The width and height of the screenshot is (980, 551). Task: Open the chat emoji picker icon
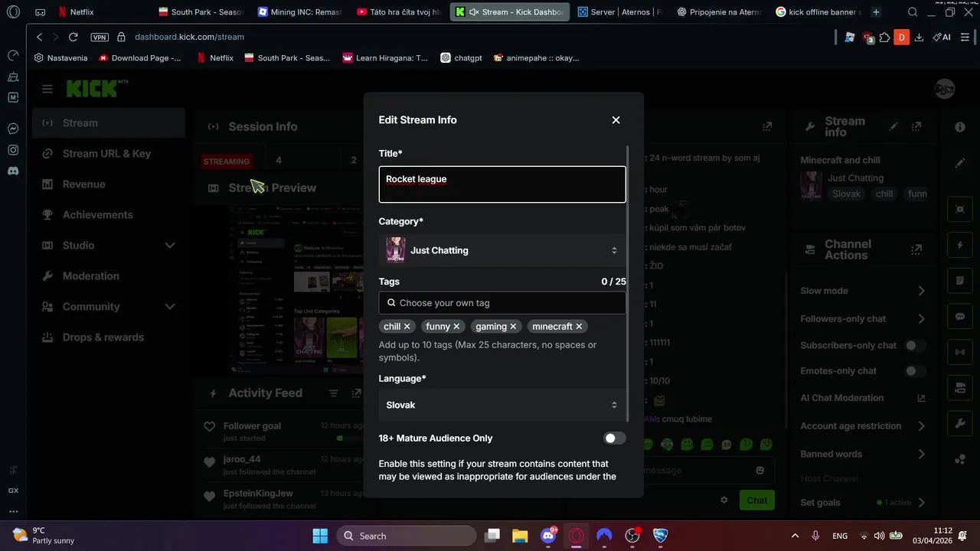point(759,471)
